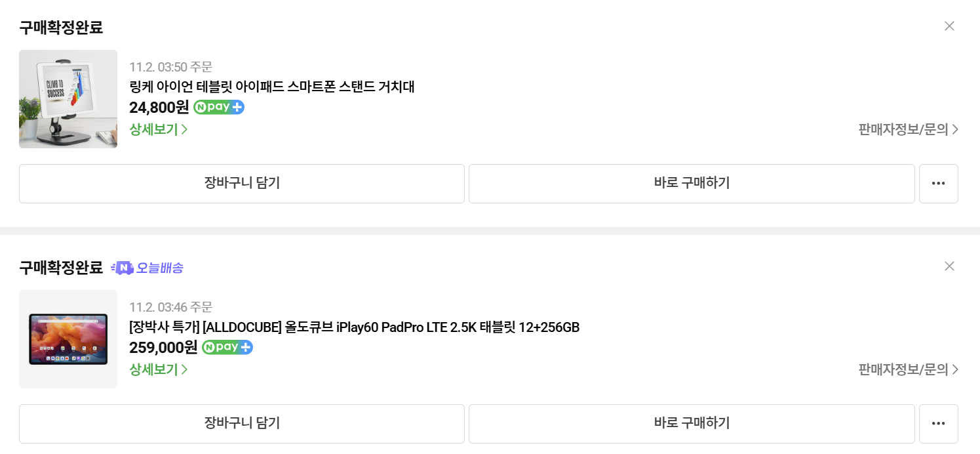Open more options for tablet stand order
Viewport: 980px width, 454px height.
938,184
